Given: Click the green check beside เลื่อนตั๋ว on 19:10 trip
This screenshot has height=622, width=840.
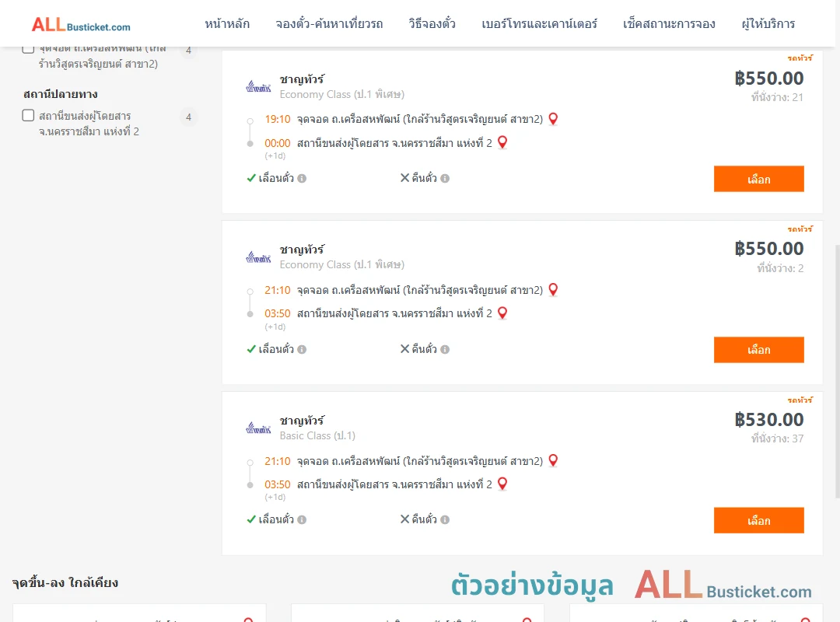Looking at the screenshot, I should (x=250, y=178).
